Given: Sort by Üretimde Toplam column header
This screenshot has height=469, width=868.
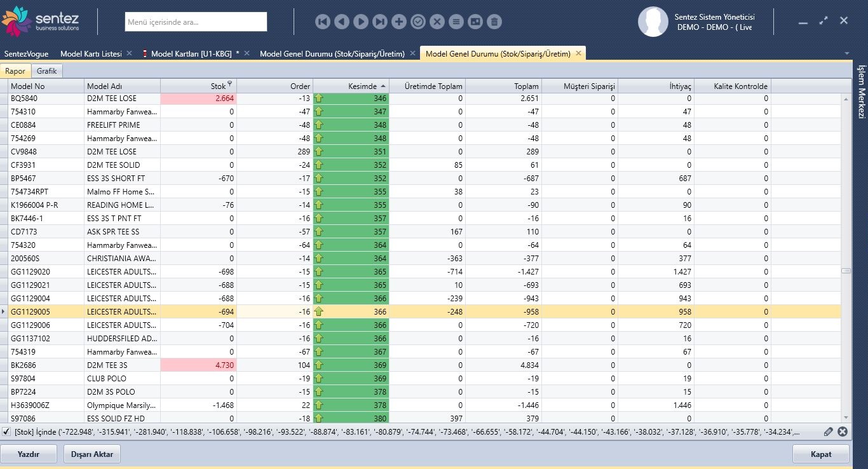Looking at the screenshot, I should (x=427, y=86).
